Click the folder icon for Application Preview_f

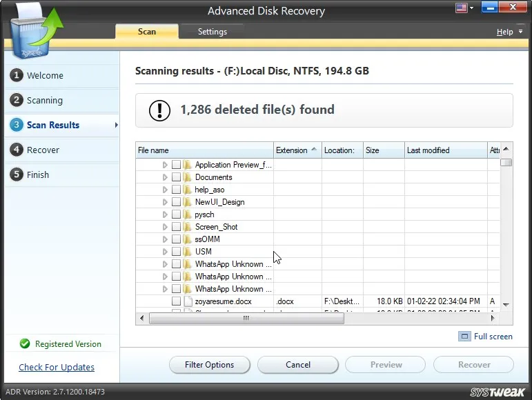point(187,165)
